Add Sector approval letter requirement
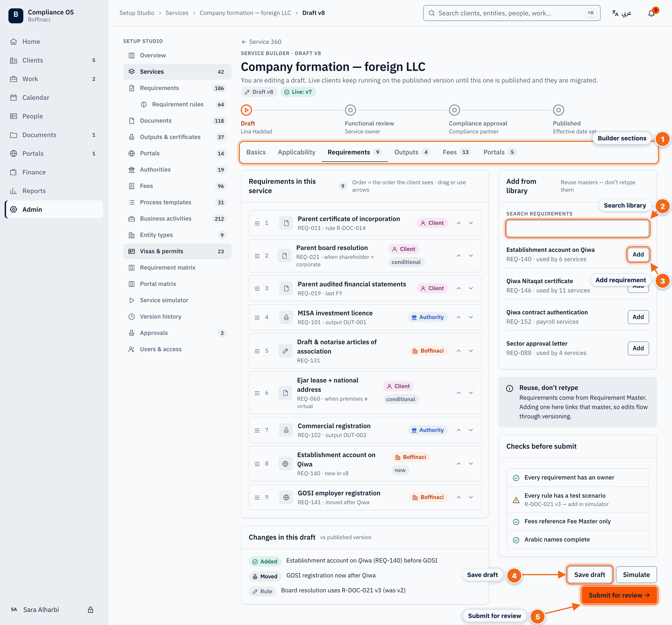The width and height of the screenshot is (672, 625). coord(638,348)
